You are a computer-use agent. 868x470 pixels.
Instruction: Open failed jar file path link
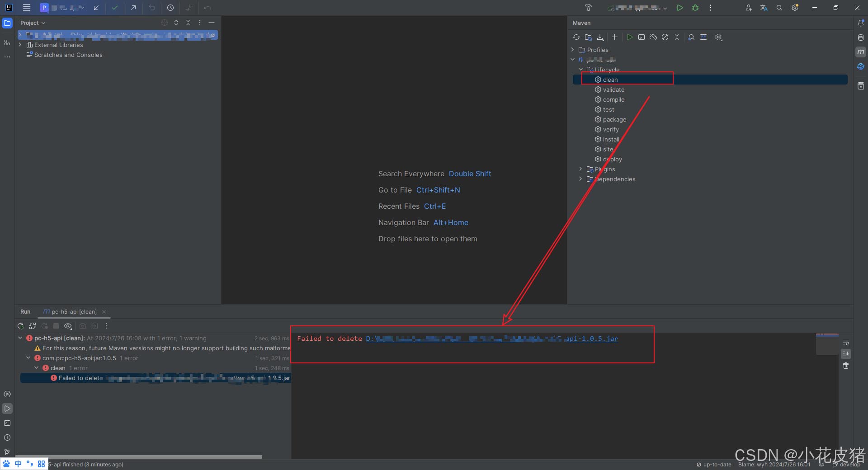click(x=492, y=339)
